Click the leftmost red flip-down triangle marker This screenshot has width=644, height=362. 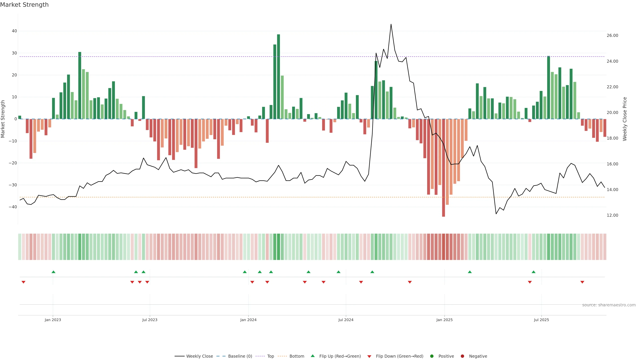[23, 282]
